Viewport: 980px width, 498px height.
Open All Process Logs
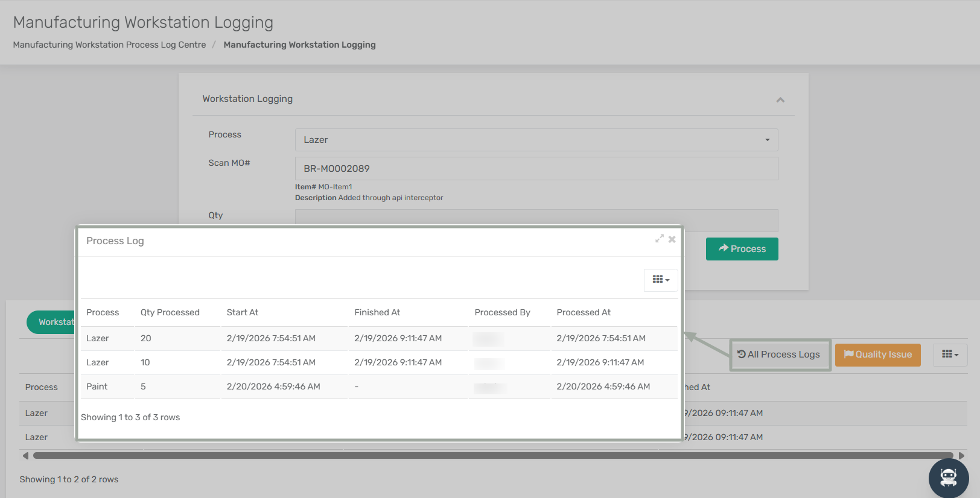pyautogui.click(x=779, y=355)
